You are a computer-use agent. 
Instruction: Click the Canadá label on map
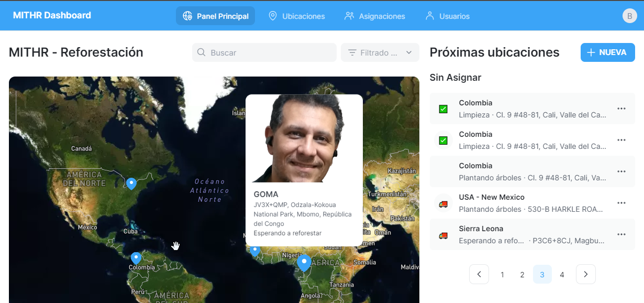(82, 149)
